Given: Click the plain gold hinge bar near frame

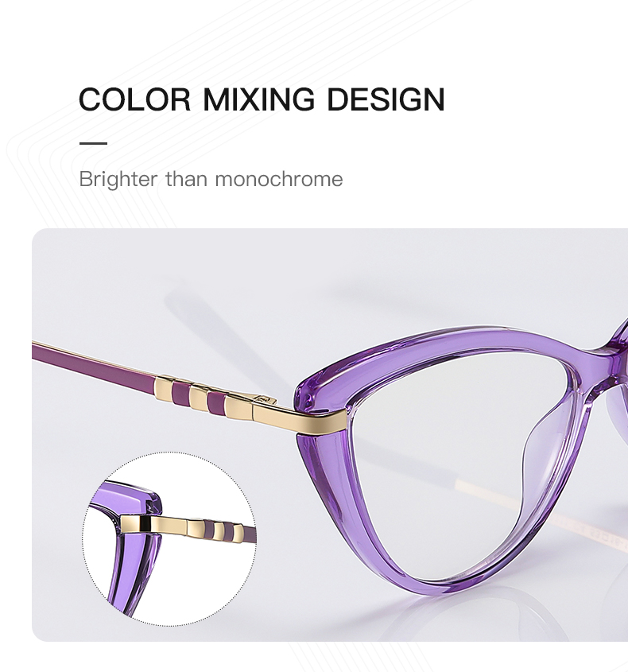Looking at the screenshot, I should pos(300,418).
